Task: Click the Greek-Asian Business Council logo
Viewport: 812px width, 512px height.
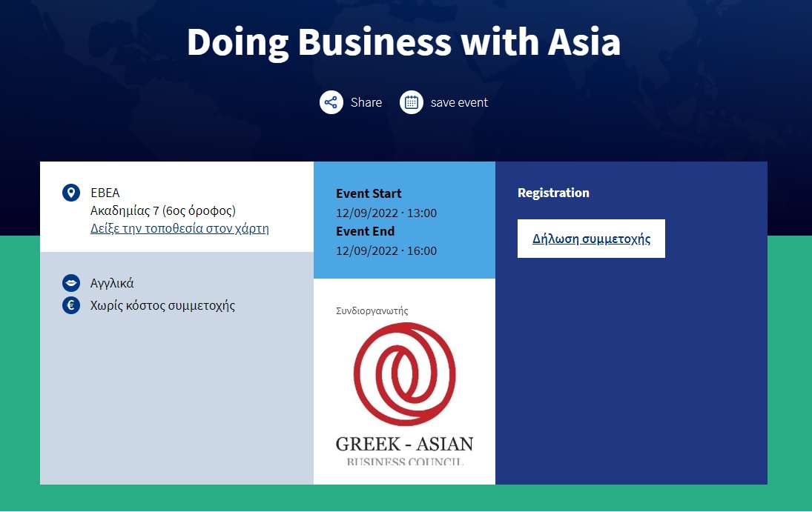Action: click(404, 394)
